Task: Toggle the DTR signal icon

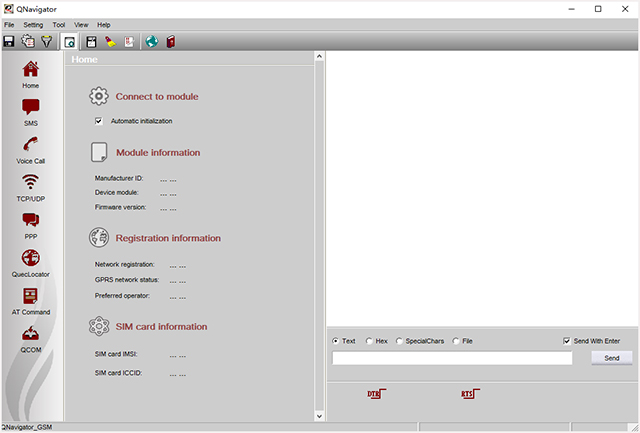Action: 376,394
